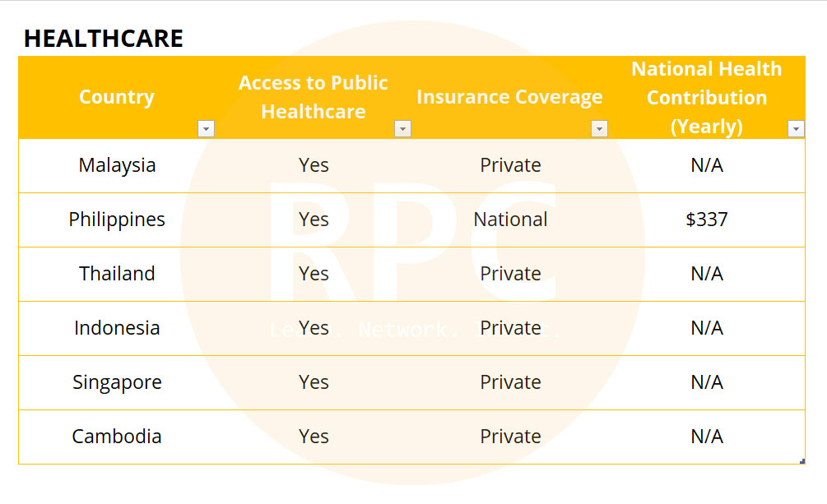This screenshot has width=827, height=504.
Task: Click Cambodia's N/A contribution cell
Action: point(706,437)
